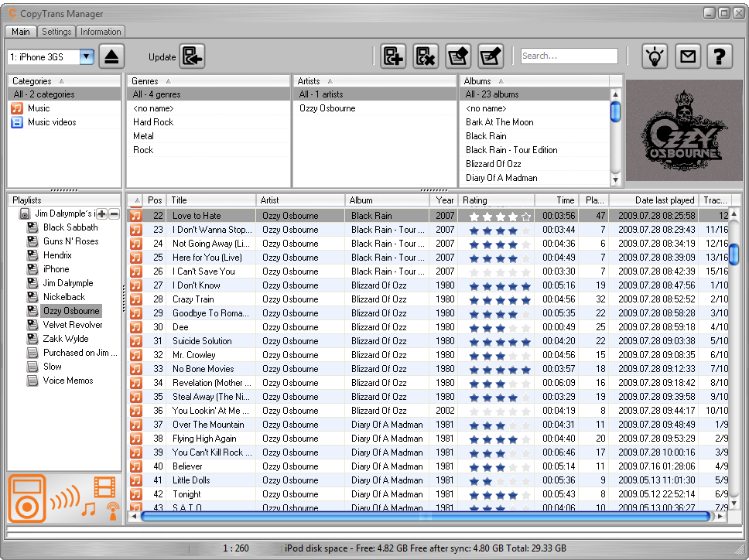Select the Blizzard Of Ozz album in Albums list
This screenshot has width=749, height=560.
point(535,164)
